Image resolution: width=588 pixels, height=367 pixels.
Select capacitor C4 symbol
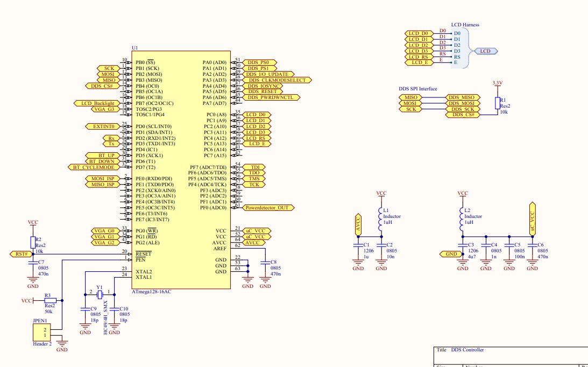pos(486,245)
